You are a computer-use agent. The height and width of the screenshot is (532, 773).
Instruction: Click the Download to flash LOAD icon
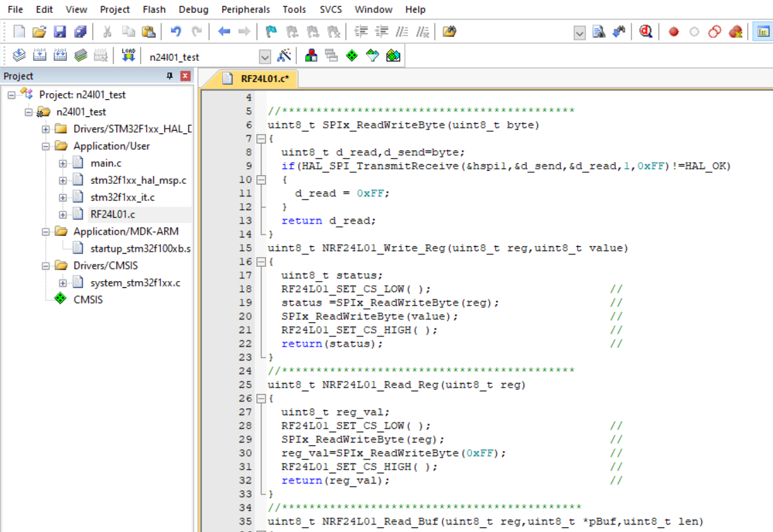(x=128, y=56)
